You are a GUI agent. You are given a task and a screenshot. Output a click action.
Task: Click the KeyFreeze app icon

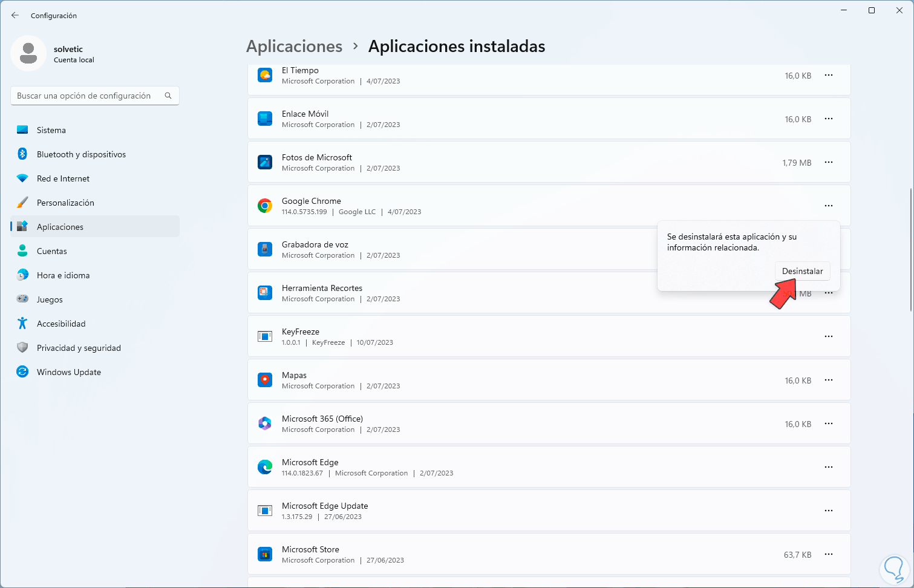coord(265,336)
